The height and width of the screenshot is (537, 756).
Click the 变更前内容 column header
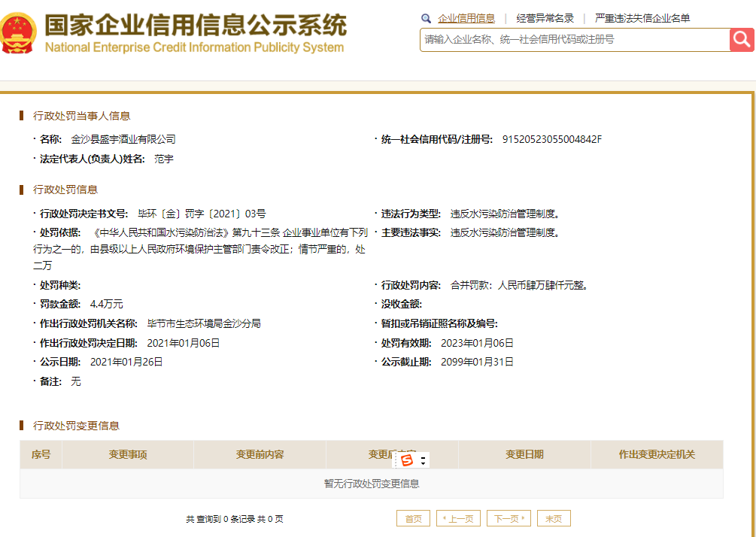pos(260,454)
